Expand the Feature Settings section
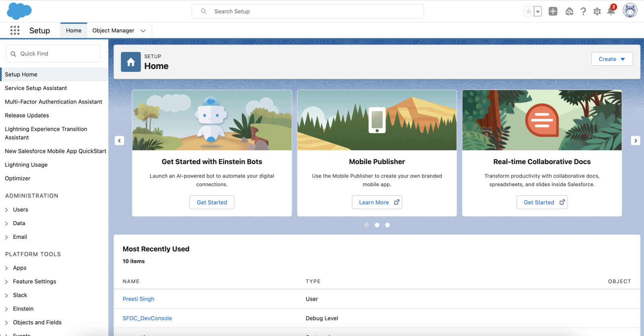Image resolution: width=644 pixels, height=336 pixels. (x=6, y=282)
